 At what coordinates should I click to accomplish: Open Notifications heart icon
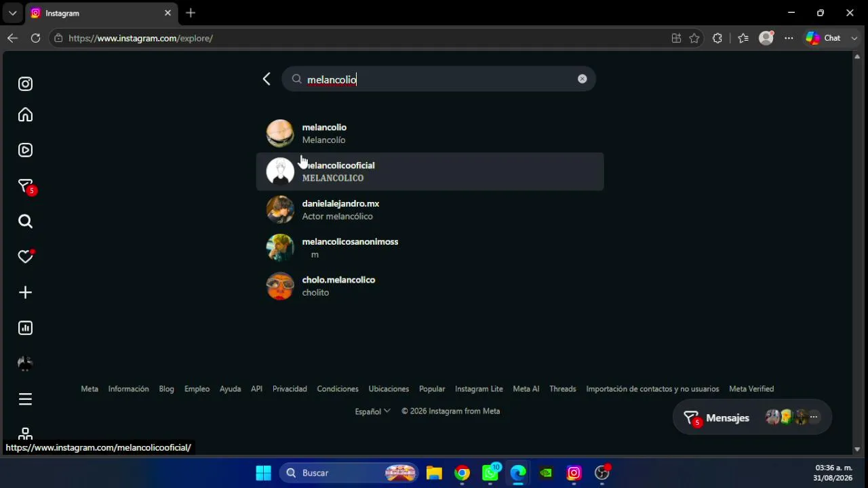(25, 256)
